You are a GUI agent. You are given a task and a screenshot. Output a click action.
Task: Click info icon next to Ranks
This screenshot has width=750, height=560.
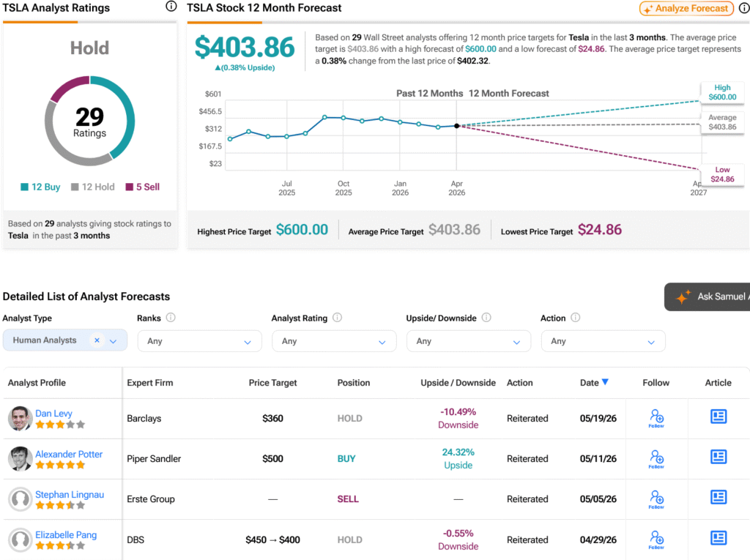(x=171, y=318)
